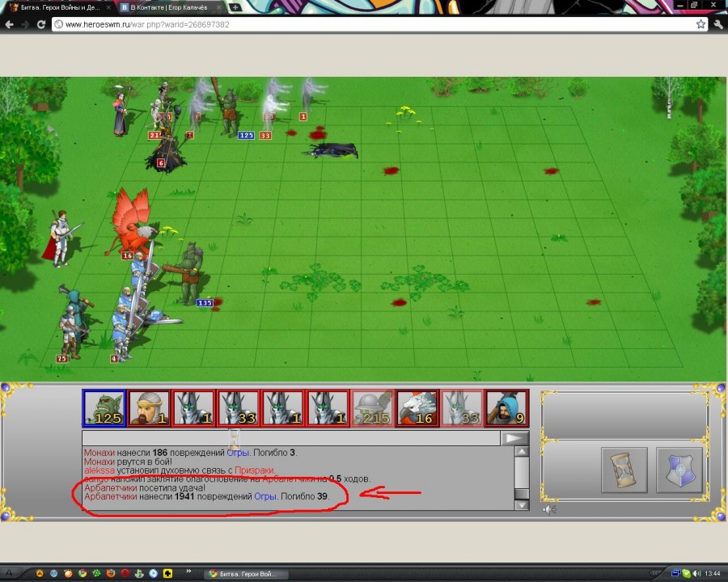Click the bearded hero portrait in turn queue
The width and height of the screenshot is (728, 582).
[x=149, y=408]
